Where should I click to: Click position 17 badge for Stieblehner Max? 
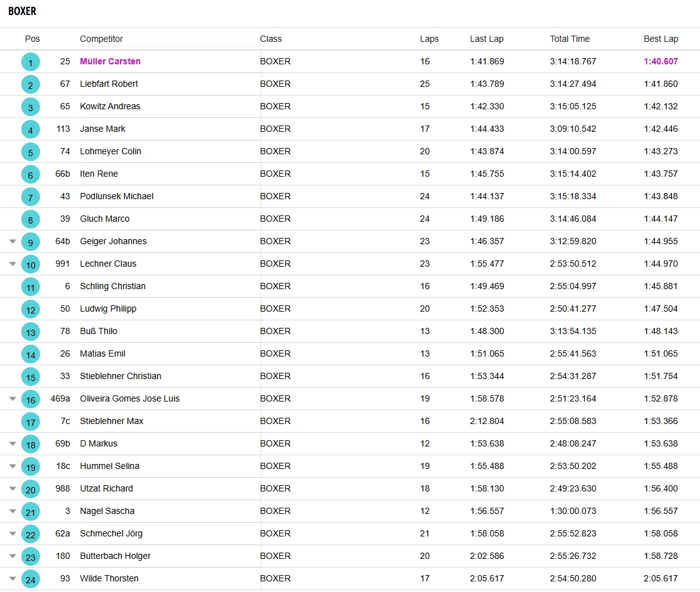click(30, 422)
